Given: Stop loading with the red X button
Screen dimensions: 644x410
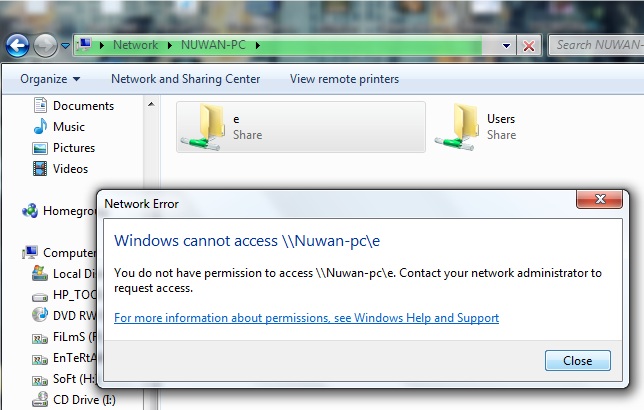Looking at the screenshot, I should 529,46.
